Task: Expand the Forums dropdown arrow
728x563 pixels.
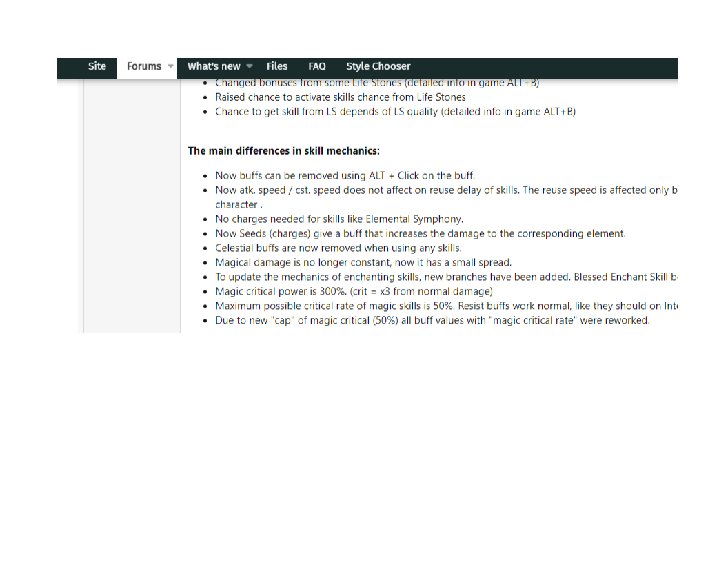Action: (x=170, y=67)
